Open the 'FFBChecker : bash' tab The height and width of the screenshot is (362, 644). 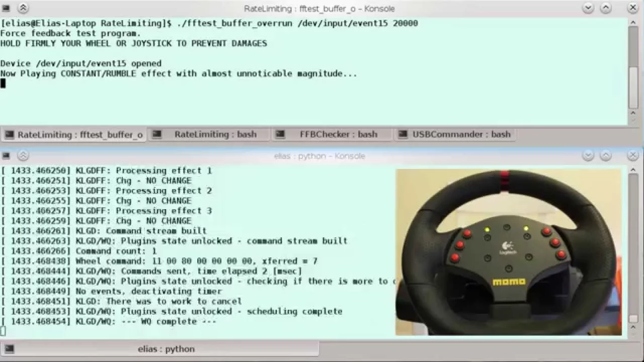(333, 134)
